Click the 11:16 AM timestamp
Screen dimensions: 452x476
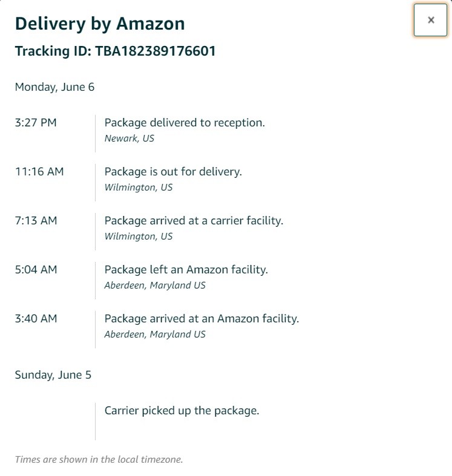coord(39,172)
